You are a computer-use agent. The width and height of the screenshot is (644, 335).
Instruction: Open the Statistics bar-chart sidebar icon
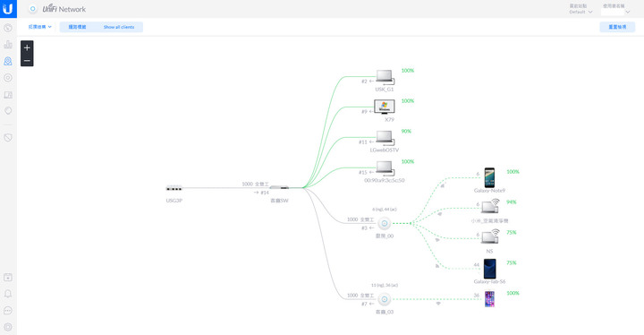pos(8,45)
